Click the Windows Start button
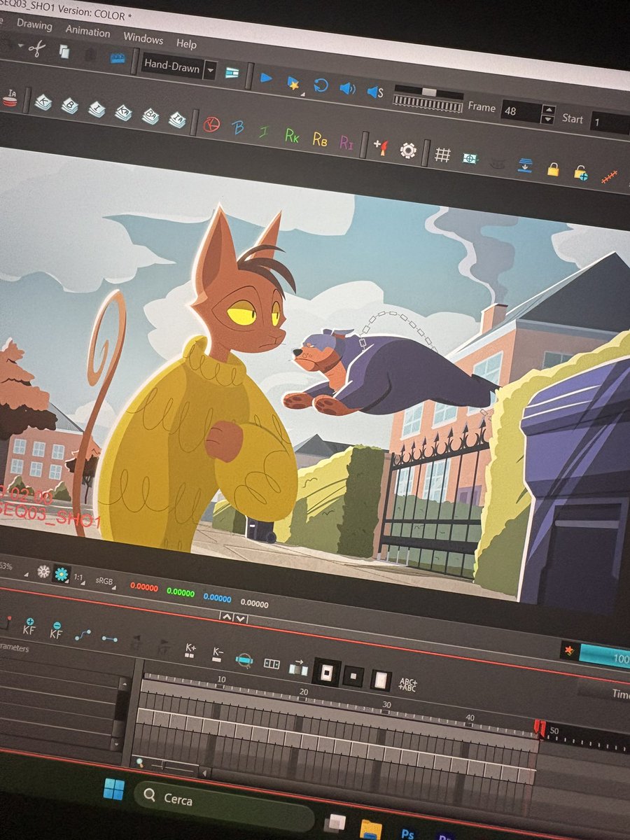 coord(114,790)
